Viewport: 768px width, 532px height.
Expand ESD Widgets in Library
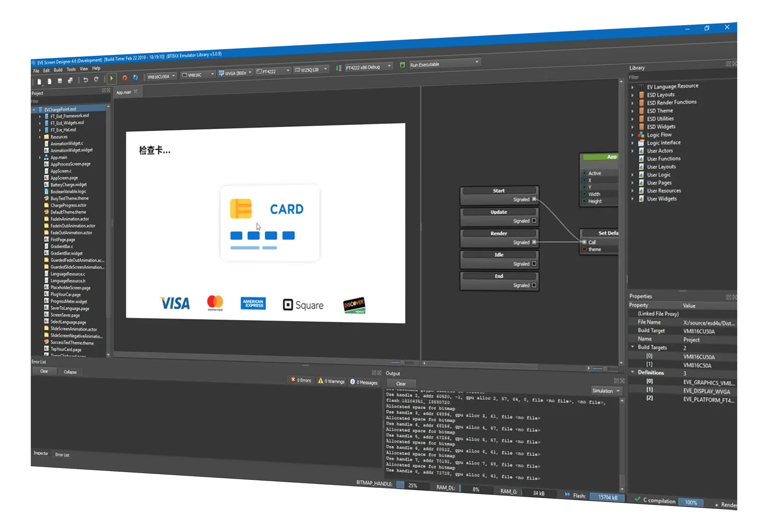[x=632, y=127]
